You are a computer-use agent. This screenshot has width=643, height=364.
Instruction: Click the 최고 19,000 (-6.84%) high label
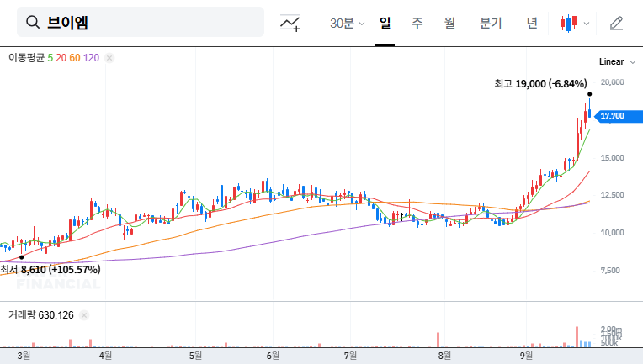click(x=540, y=84)
